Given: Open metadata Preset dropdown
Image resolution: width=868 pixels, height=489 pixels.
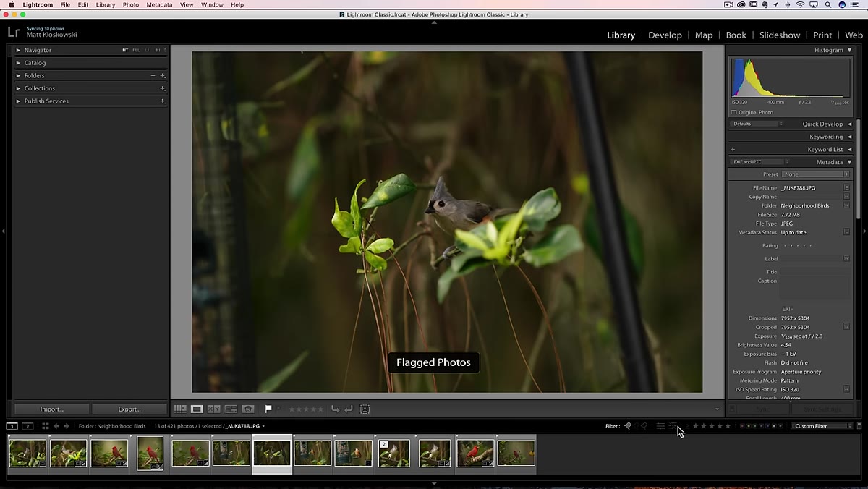Looking at the screenshot, I should pos(816,174).
